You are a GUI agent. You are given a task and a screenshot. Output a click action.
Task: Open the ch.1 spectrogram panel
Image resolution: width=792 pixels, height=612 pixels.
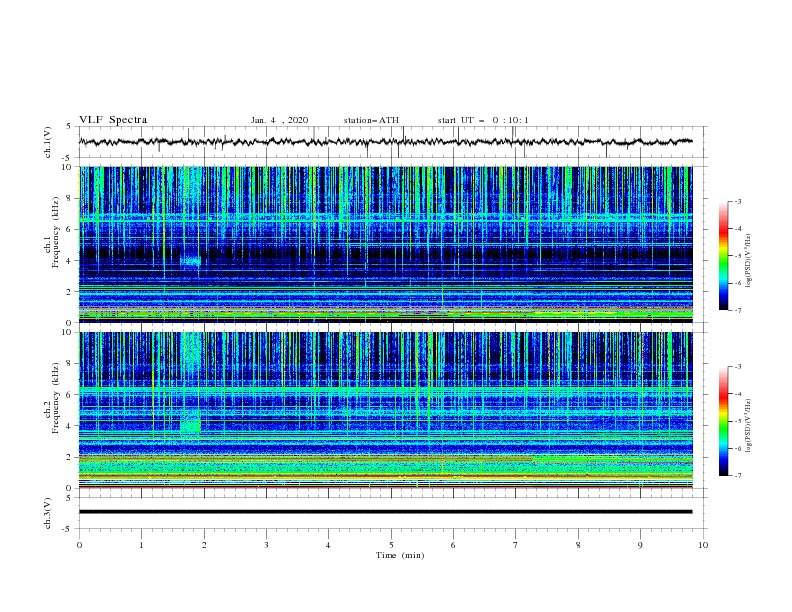click(x=386, y=244)
